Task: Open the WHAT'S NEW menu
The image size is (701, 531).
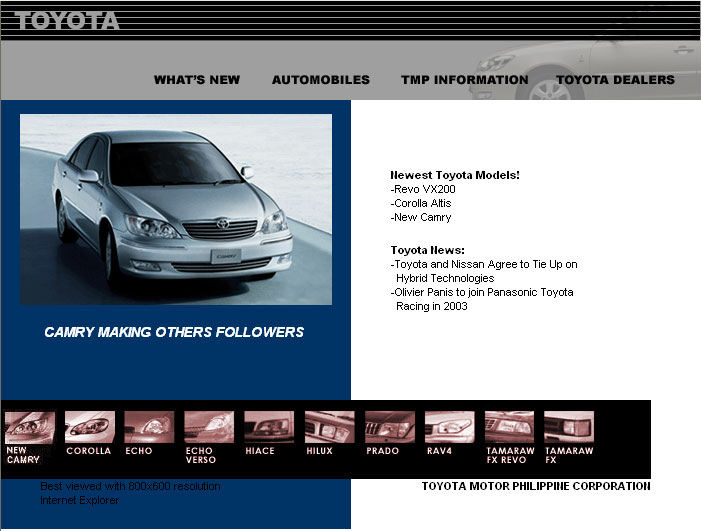Action: click(x=197, y=80)
